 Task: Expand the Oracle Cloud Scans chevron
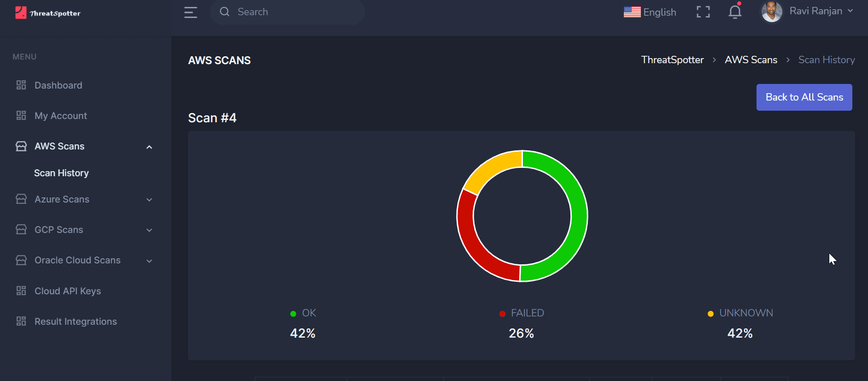point(149,261)
